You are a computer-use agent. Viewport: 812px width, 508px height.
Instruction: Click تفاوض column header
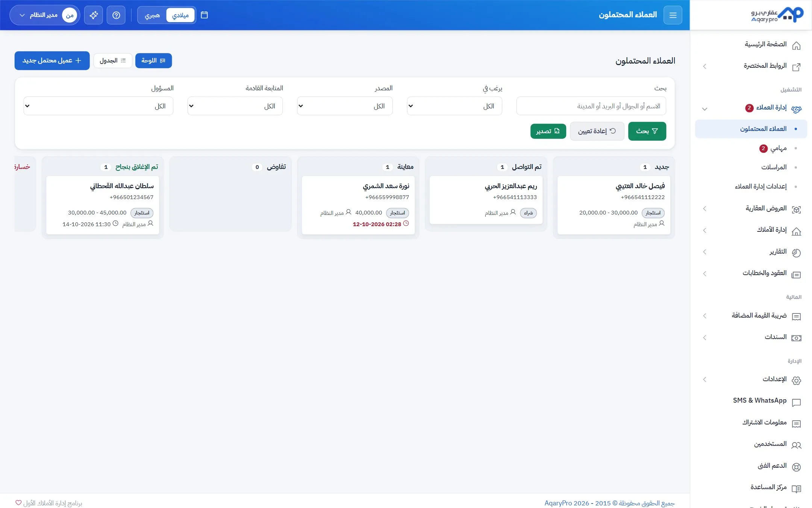(x=276, y=167)
